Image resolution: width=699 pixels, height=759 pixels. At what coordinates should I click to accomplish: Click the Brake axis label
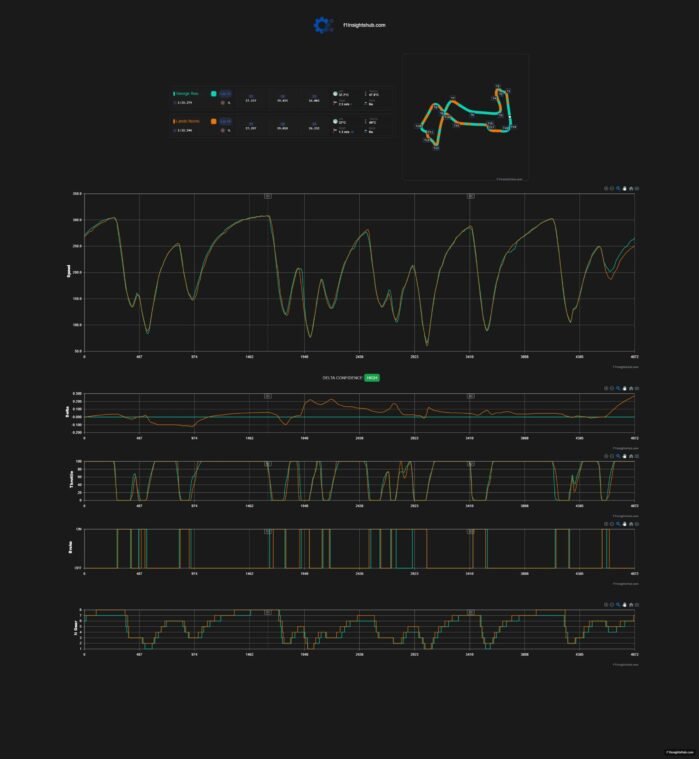[72, 547]
